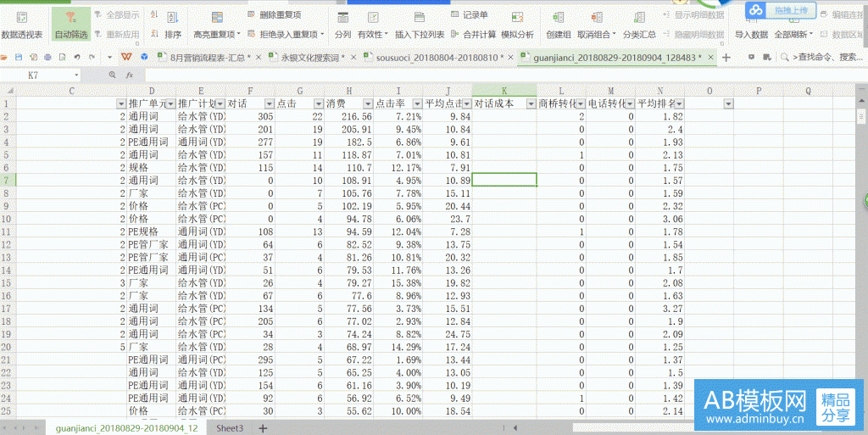Click the horizontal scrollbar left arrow

tap(515, 428)
